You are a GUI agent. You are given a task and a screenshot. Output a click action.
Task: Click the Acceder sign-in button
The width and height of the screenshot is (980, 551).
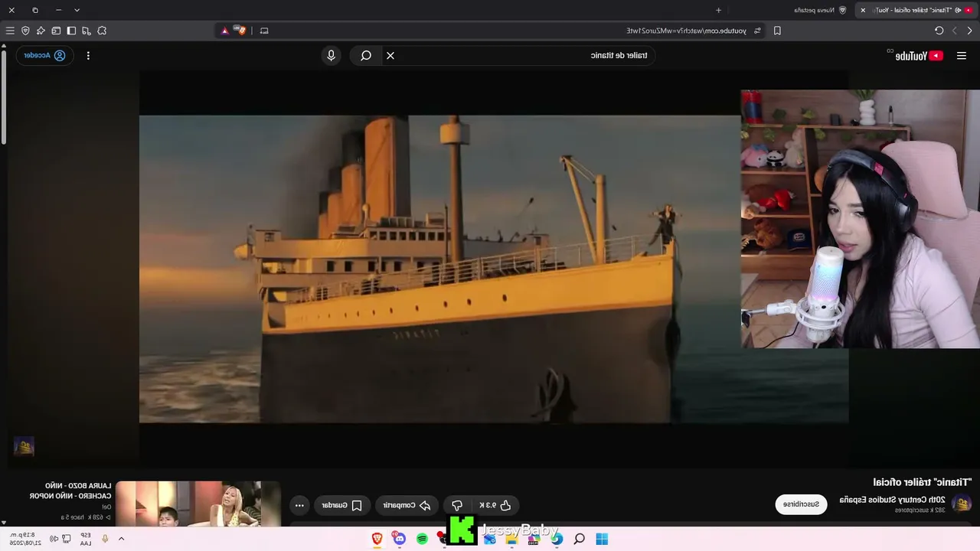44,55
